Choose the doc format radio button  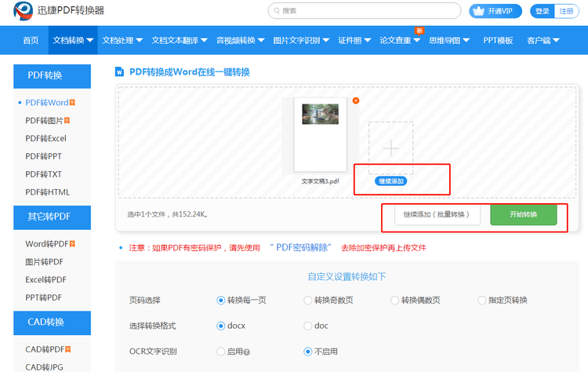307,326
